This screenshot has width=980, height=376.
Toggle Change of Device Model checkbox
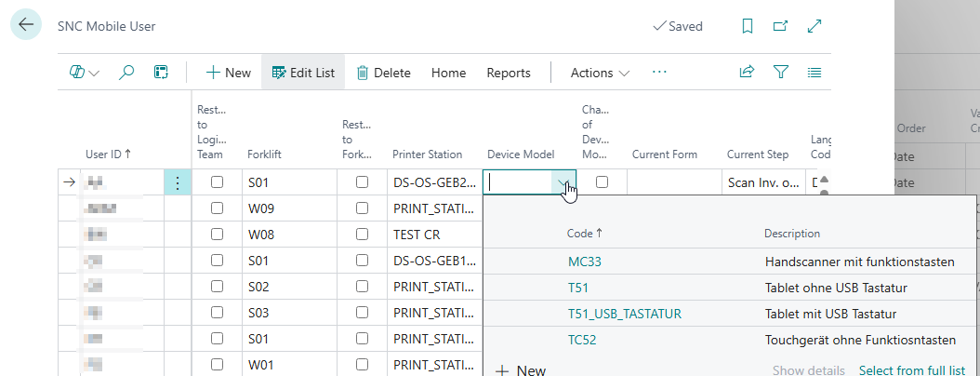(602, 183)
